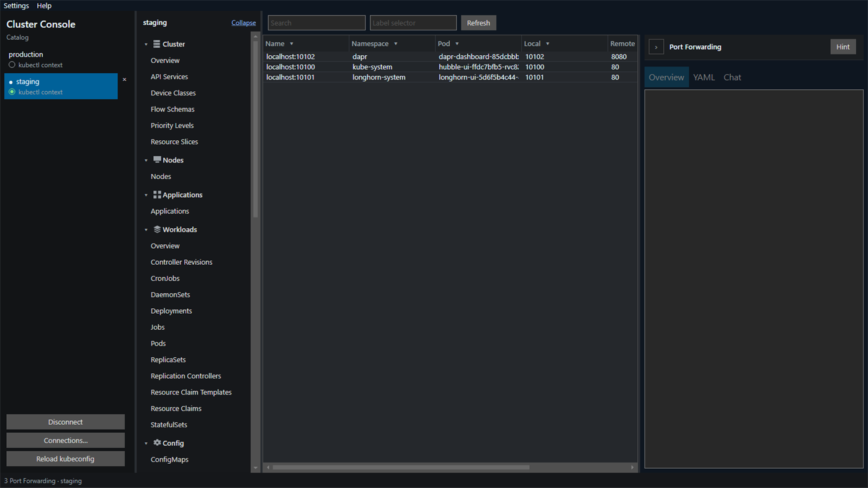Click the Hint button
This screenshot has width=868, height=488.
843,47
